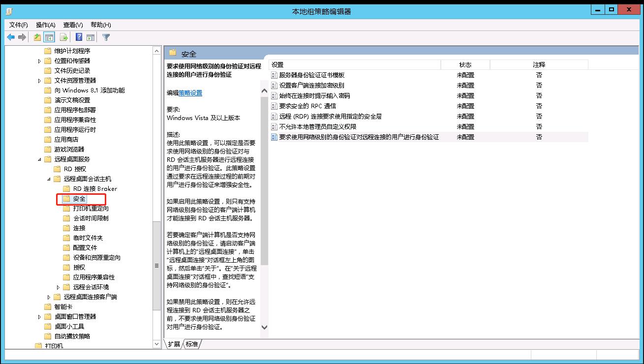Click the Filter funnel icon
The width and height of the screenshot is (644, 364).
[106, 37]
